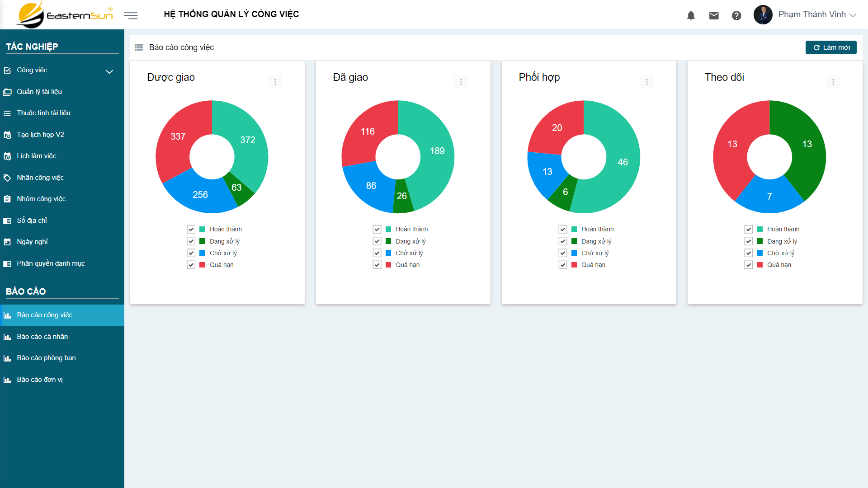Toggle Chờ xử lý checkbox in Phối hợp chart

click(x=563, y=253)
